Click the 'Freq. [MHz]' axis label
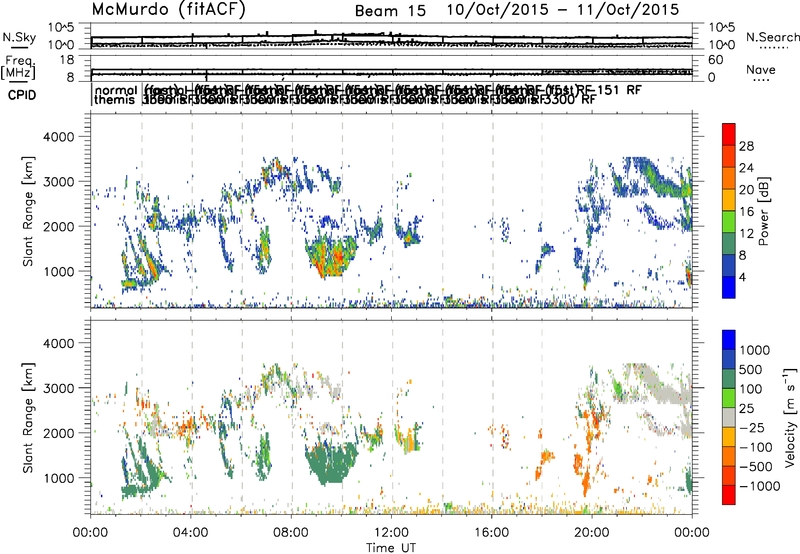 [19, 68]
